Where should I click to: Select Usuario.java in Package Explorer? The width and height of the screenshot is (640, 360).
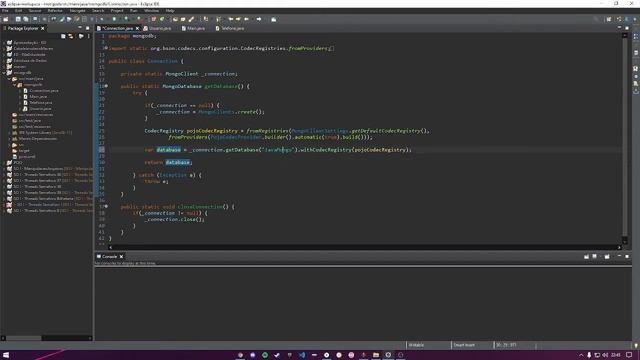(40, 109)
